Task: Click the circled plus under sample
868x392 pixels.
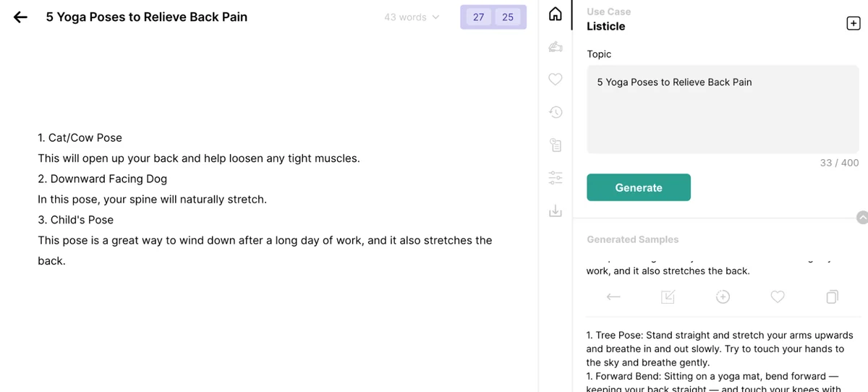Action: click(x=723, y=297)
